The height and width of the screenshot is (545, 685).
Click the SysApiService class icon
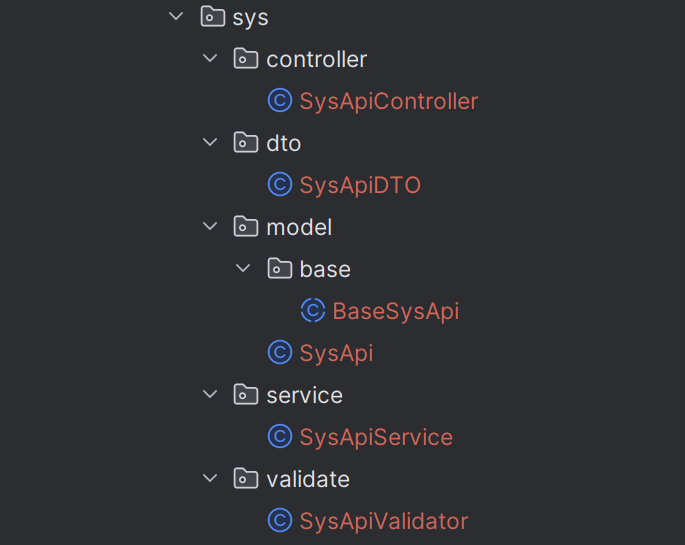point(280,437)
